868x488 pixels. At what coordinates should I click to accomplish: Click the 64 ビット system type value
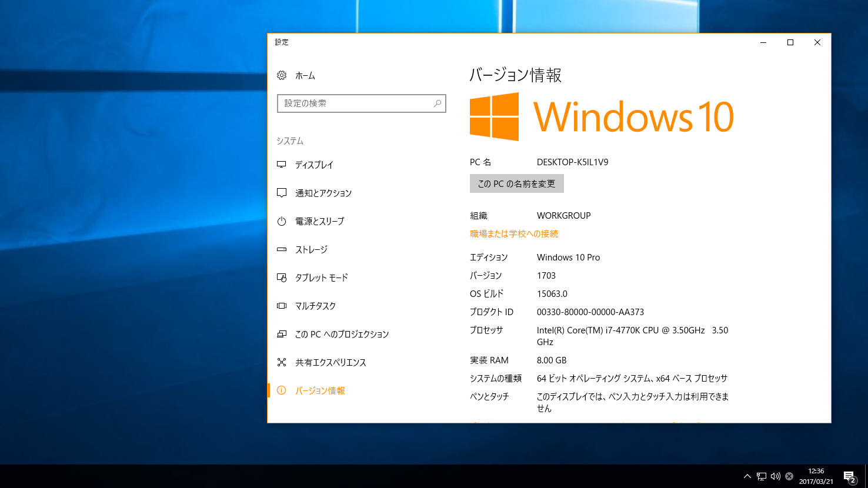coord(632,379)
